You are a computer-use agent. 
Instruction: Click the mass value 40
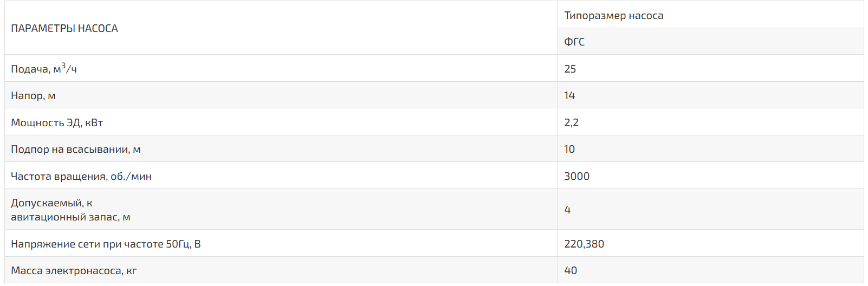[571, 270]
